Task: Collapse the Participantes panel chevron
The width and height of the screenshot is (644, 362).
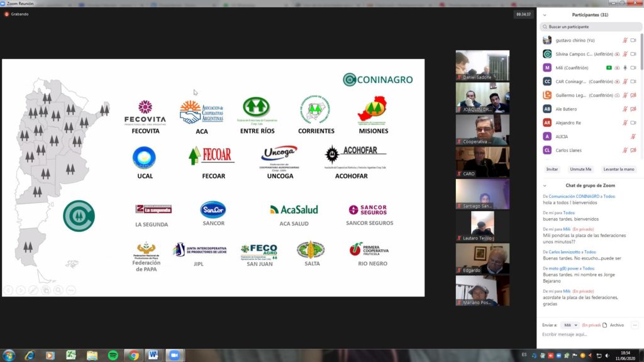Action: tap(545, 14)
